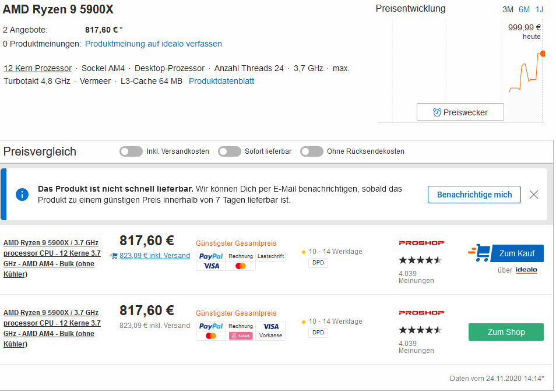Click the second offer's Proshop logo
Image resolution: width=556 pixels, height=392 pixels.
point(421,313)
